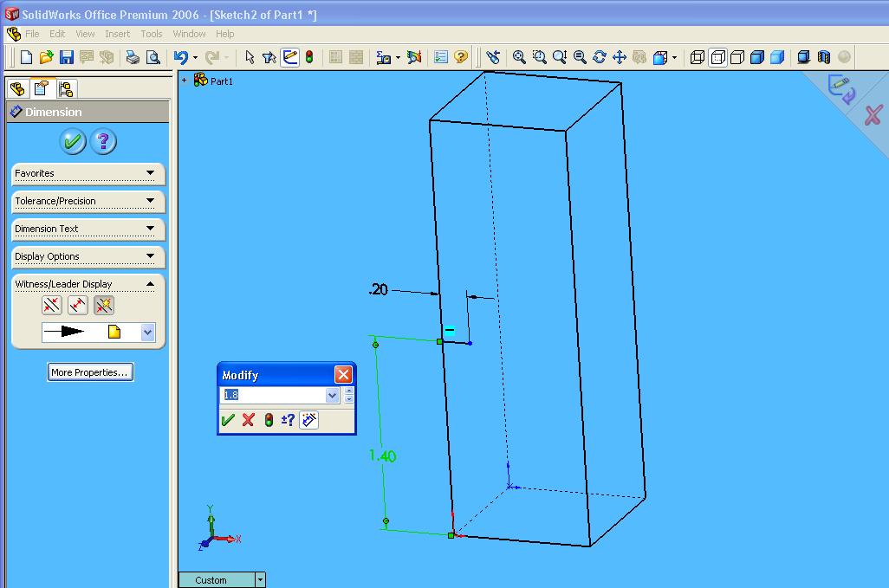Switch to PropertyManager tab
The image size is (889, 588).
42,88
